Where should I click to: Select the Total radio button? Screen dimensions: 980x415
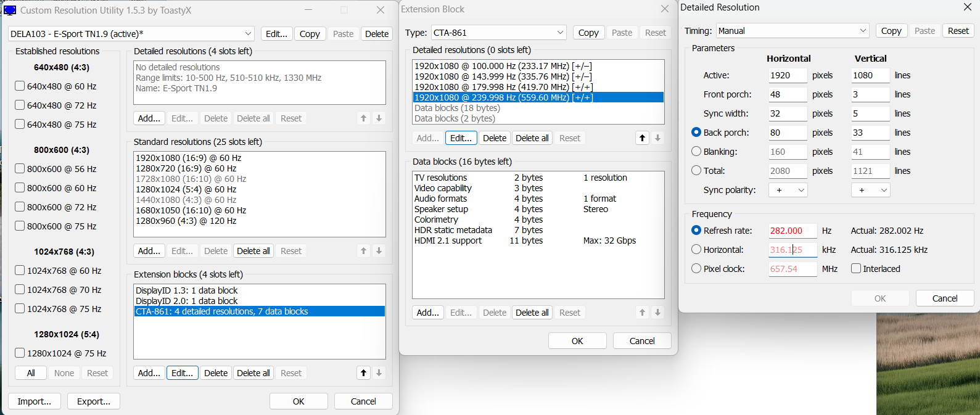[x=696, y=171]
